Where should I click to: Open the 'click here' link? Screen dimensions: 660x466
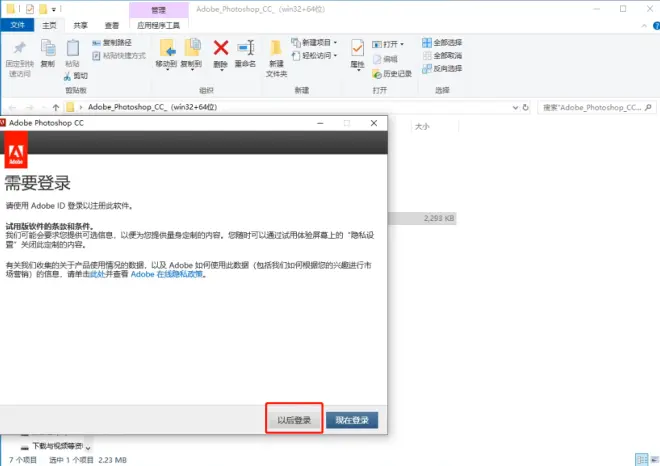point(98,274)
